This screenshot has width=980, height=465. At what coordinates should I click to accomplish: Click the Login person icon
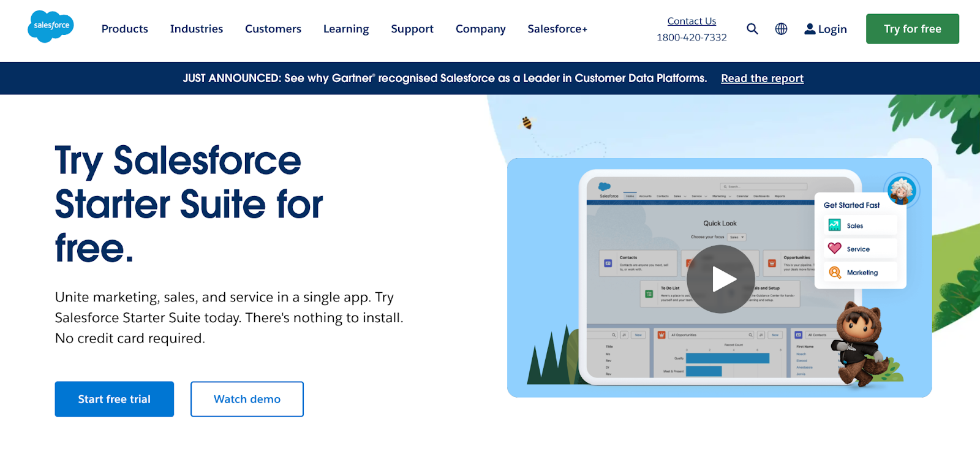[x=810, y=29]
